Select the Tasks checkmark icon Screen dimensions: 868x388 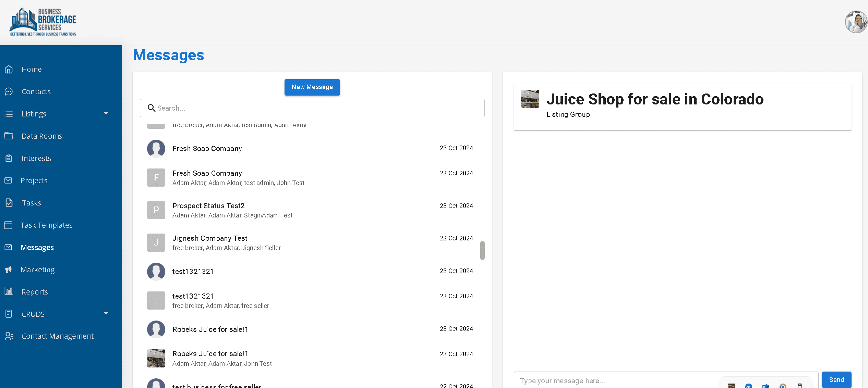coord(9,203)
